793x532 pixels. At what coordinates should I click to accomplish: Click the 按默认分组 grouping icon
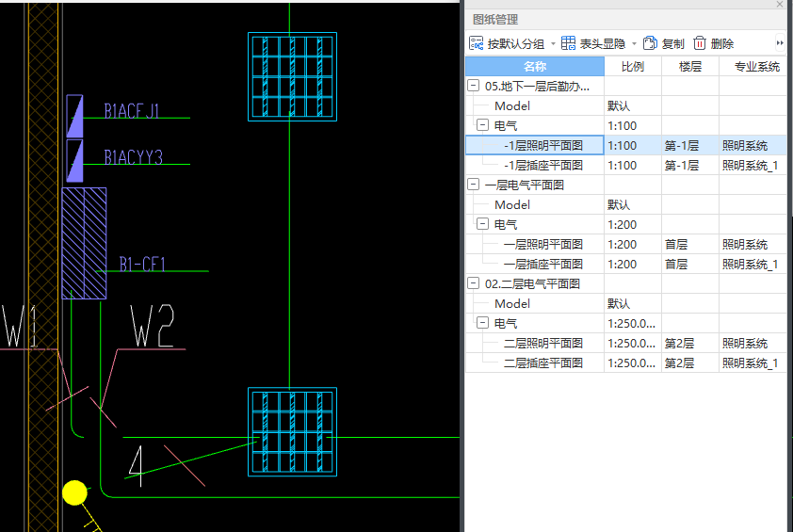476,43
